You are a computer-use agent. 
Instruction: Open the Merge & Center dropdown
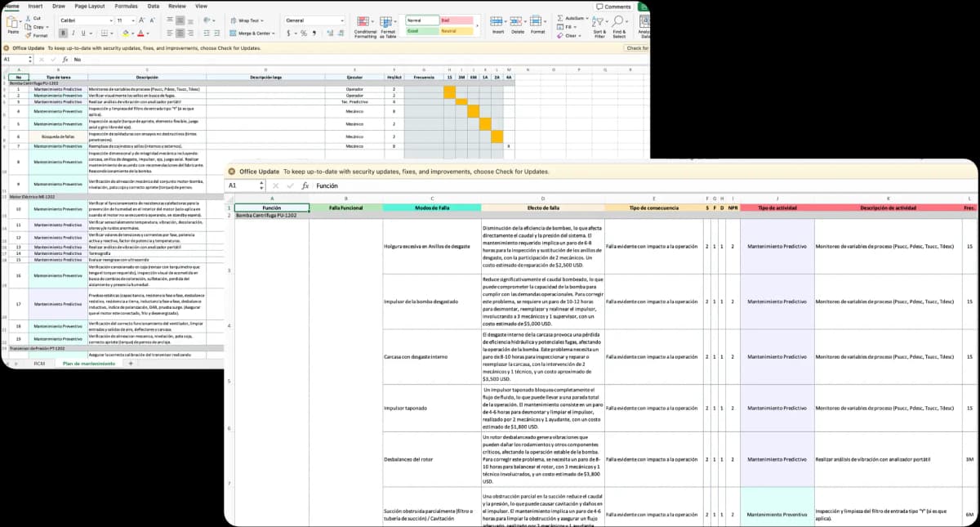coord(253,33)
